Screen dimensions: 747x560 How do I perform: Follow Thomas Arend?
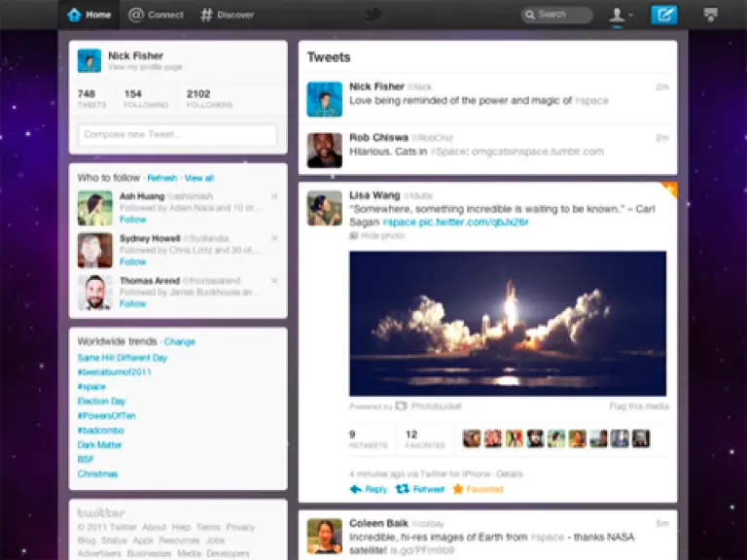click(x=132, y=304)
